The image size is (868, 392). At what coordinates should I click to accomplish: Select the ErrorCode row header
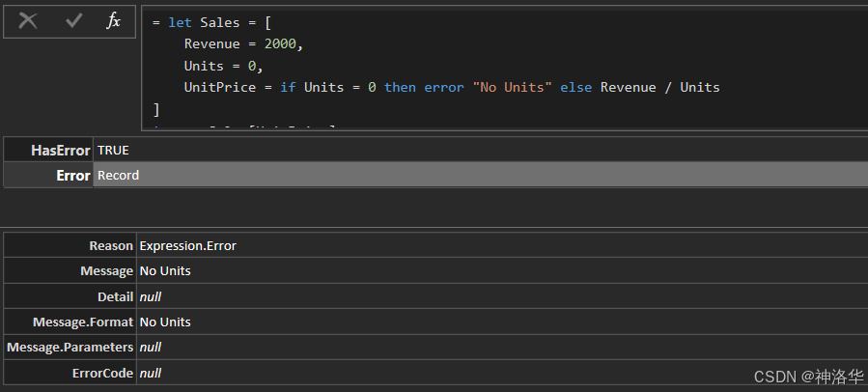[70, 373]
